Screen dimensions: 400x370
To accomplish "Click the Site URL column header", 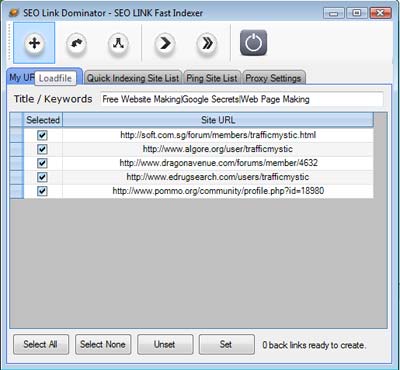I will (x=218, y=120).
